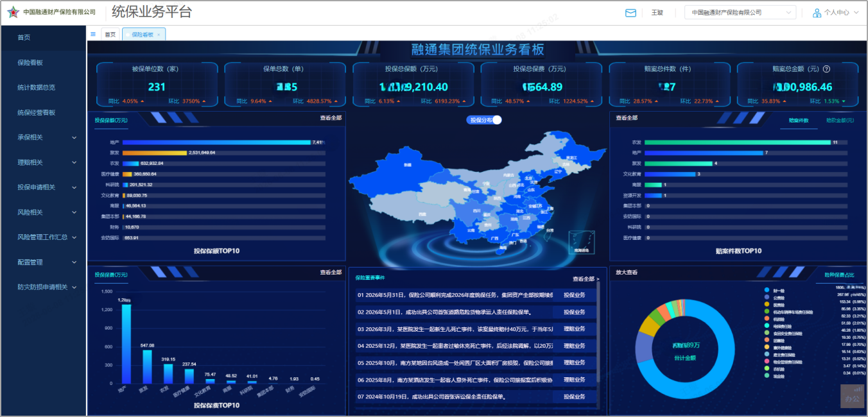The width and height of the screenshot is (868, 417).
Task: Close the 保险看板 tab
Action: click(x=159, y=35)
